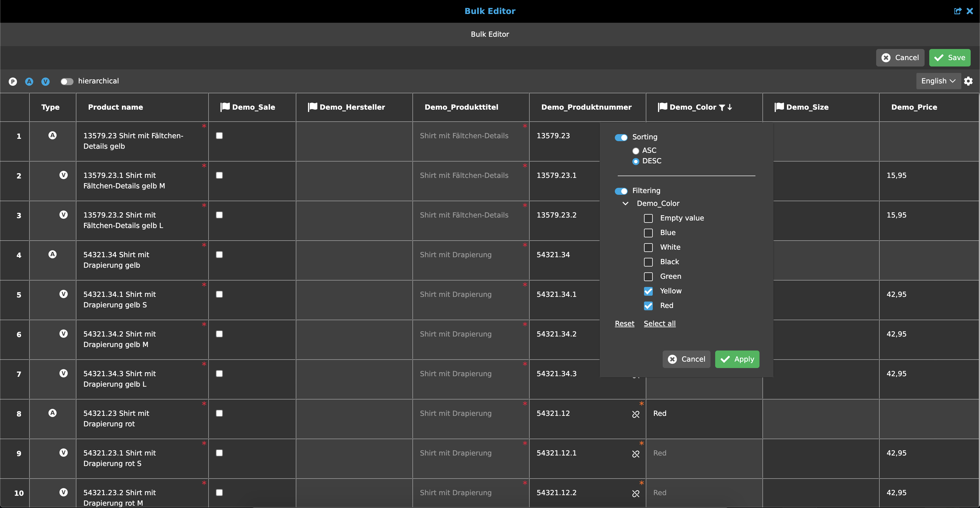The image size is (980, 508).
Task: Select the ASC sorting radio button
Action: click(x=635, y=151)
